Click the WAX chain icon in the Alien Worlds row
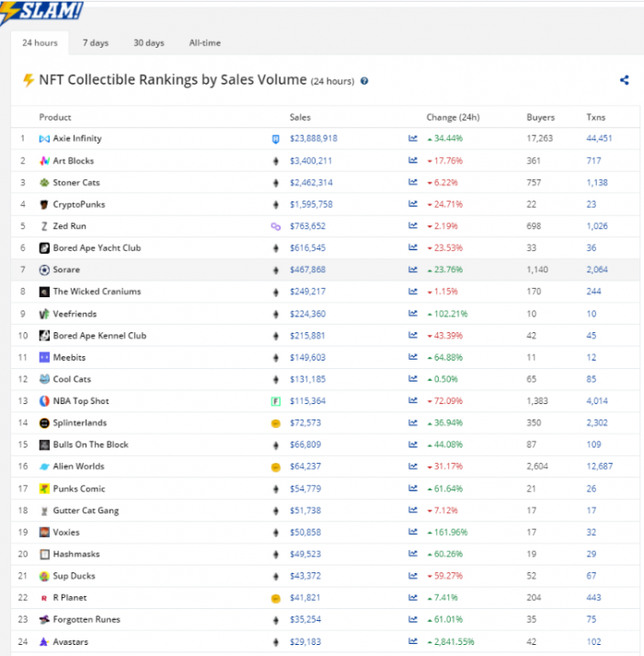This screenshot has width=644, height=656. click(275, 466)
